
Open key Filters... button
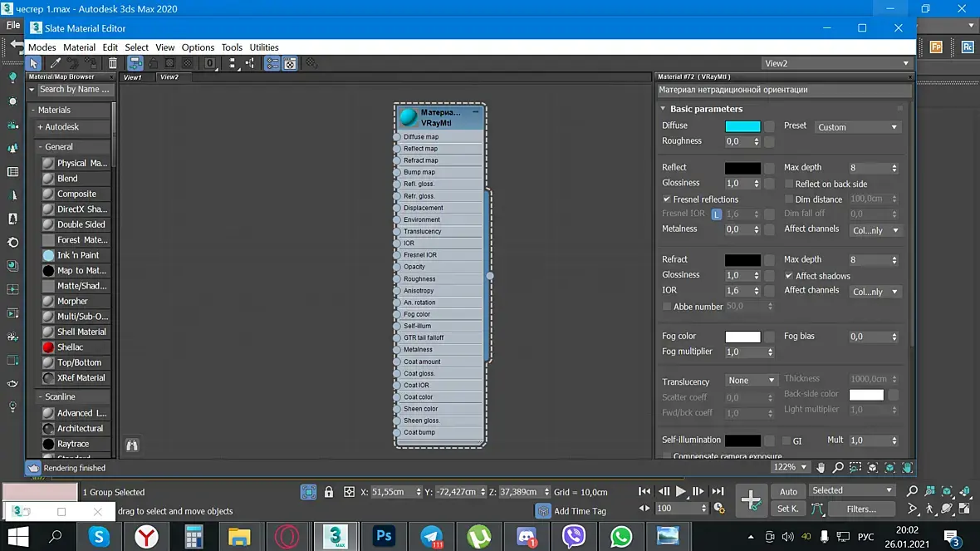click(861, 509)
